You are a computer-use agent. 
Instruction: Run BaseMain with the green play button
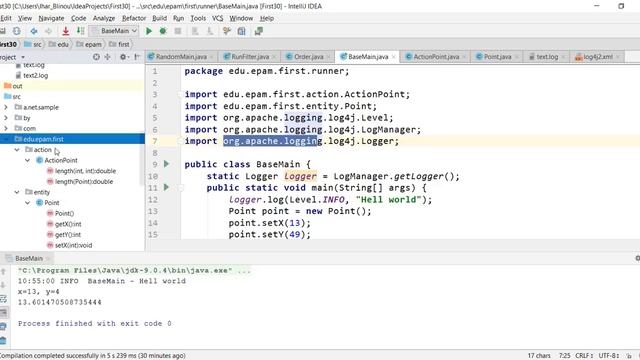pyautogui.click(x=149, y=31)
